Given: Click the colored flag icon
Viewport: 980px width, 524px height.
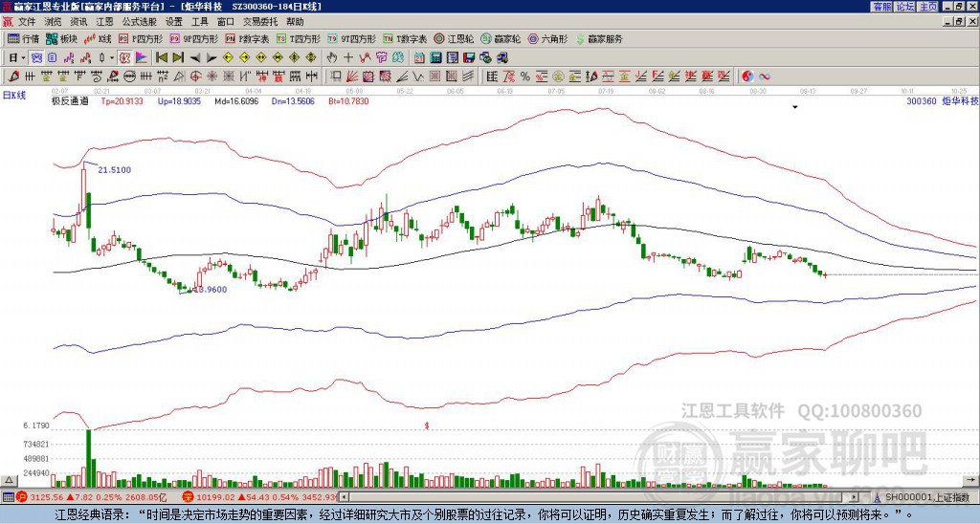Looking at the screenshot, I should tap(142, 57).
